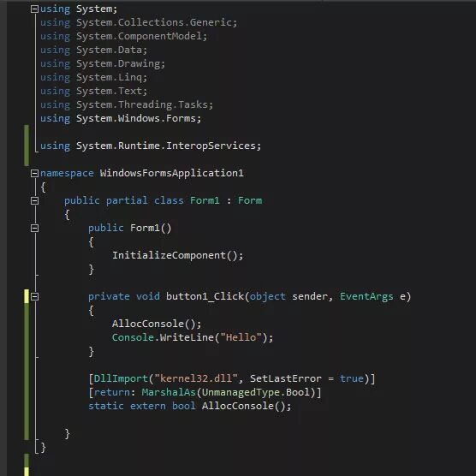Click the "Hello" string literal
Viewport: 476px width, 476px height.
(241, 337)
